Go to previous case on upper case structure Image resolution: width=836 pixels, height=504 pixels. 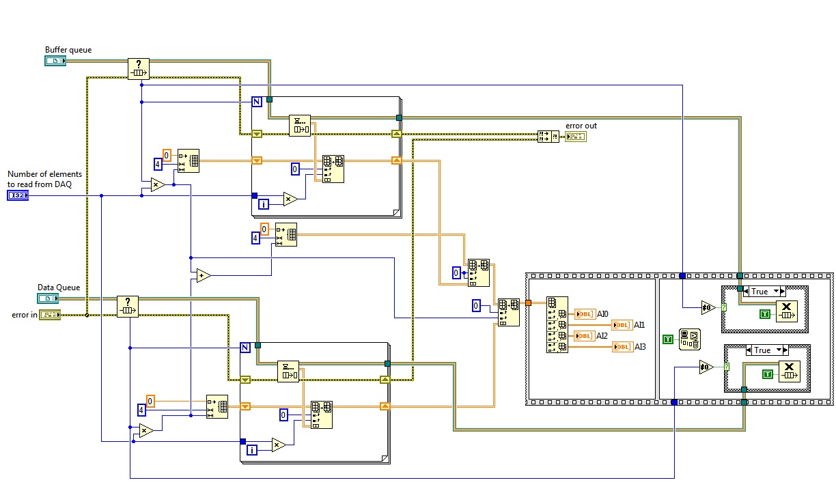[745, 292]
